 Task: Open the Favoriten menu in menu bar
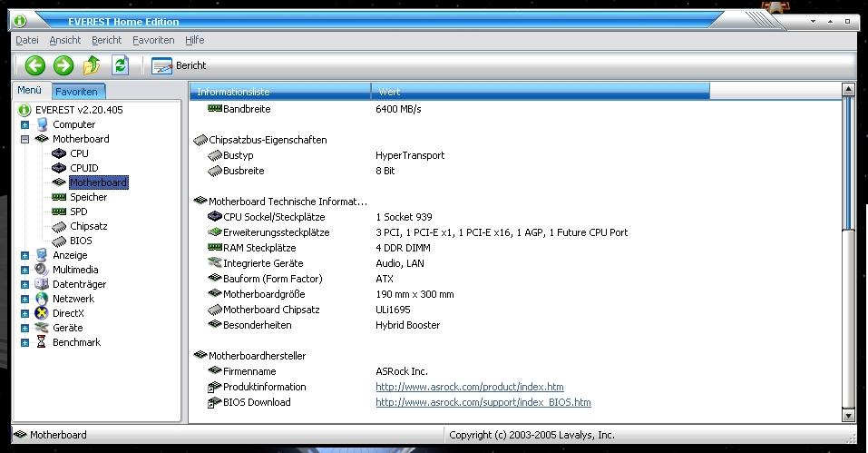tap(153, 40)
